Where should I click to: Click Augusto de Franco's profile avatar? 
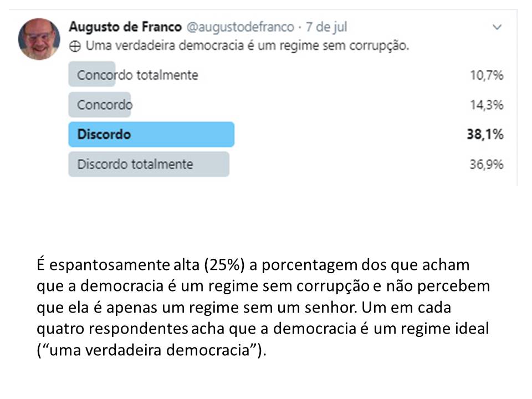pyautogui.click(x=39, y=39)
